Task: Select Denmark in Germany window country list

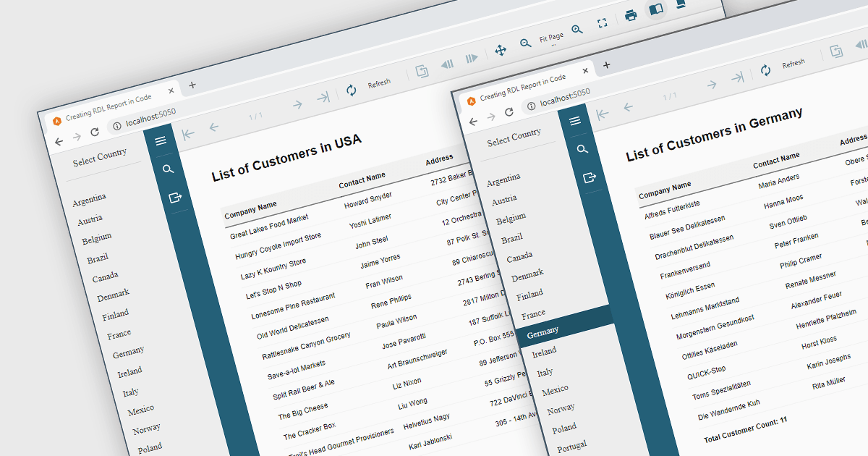Action: (527, 275)
